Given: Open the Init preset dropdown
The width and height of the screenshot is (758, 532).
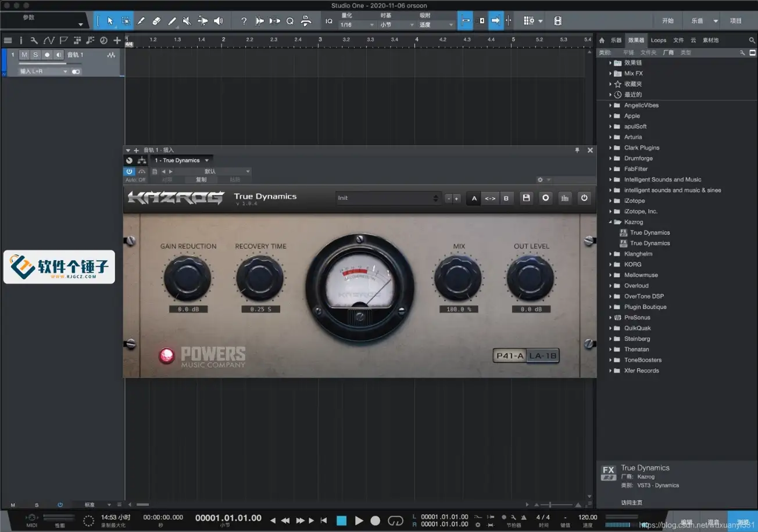Looking at the screenshot, I should click(x=388, y=198).
